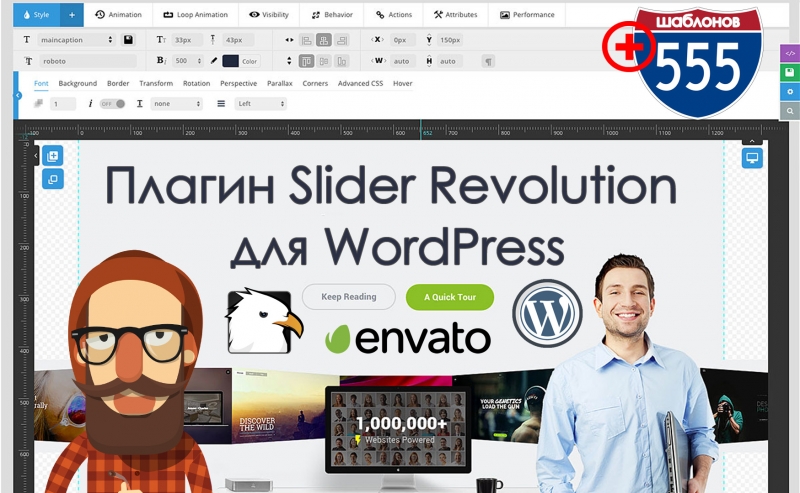Click the desktop device view icon
Image resolution: width=800 pixels, height=493 pixels.
pyautogui.click(x=752, y=158)
